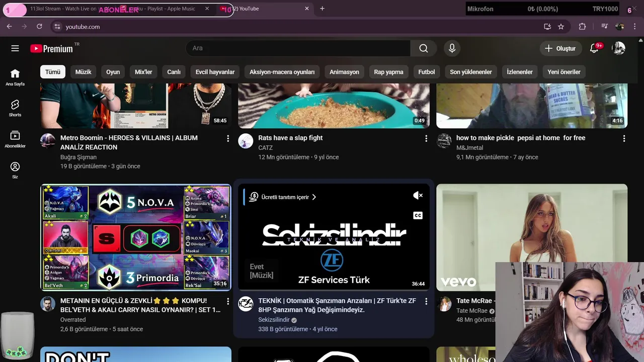Select the Müzik filter chip
The width and height of the screenshot is (644, 362).
coord(83,72)
